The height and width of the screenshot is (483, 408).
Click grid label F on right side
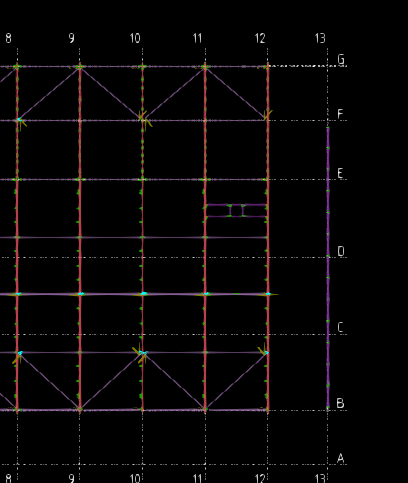coord(340,114)
